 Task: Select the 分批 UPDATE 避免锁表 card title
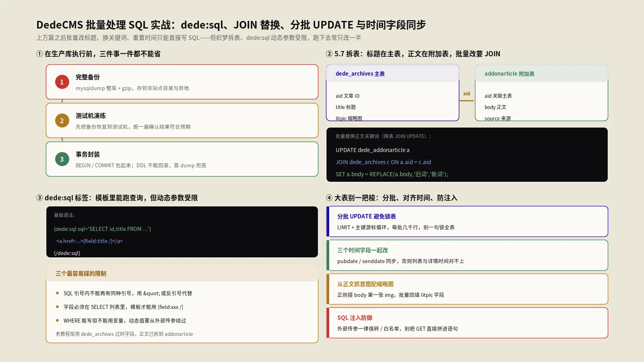pyautogui.click(x=366, y=216)
